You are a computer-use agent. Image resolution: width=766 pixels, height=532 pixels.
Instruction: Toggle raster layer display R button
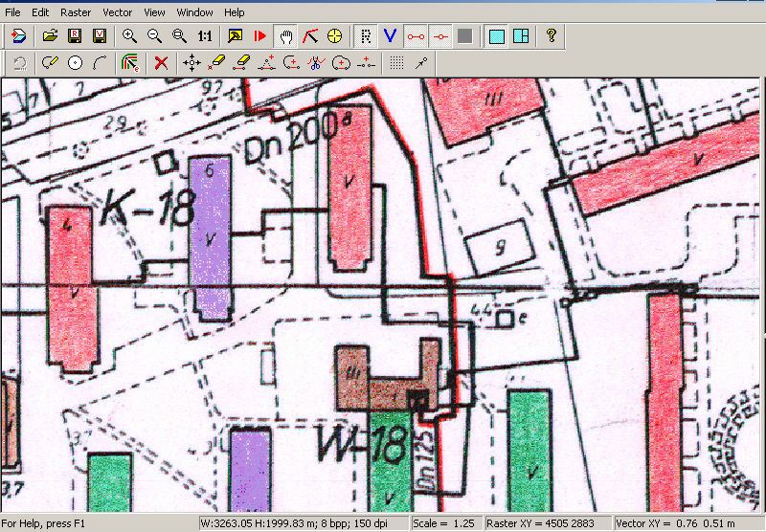pos(365,36)
